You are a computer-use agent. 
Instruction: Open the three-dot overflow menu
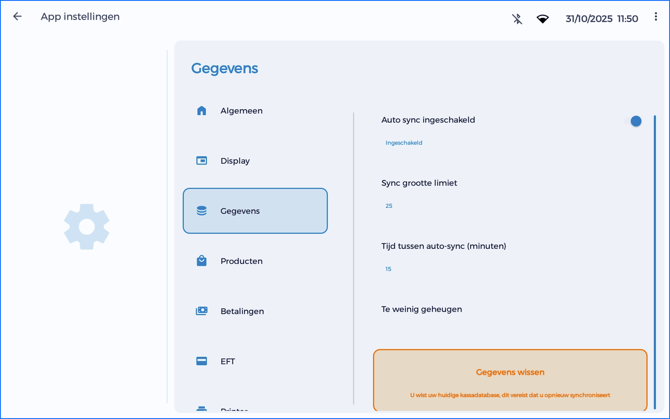tap(655, 17)
